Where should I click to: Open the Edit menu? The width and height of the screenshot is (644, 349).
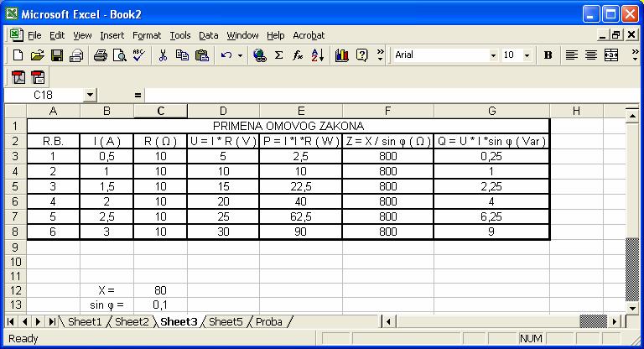point(57,35)
